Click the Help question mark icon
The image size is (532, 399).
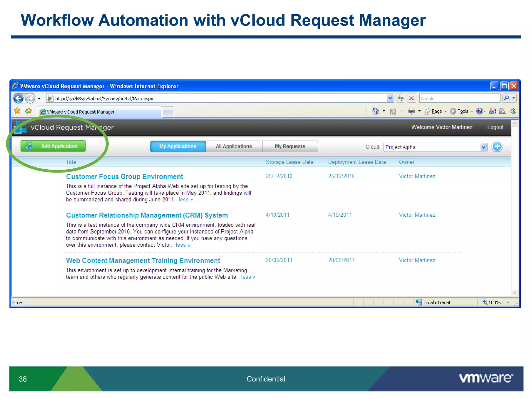coord(480,111)
